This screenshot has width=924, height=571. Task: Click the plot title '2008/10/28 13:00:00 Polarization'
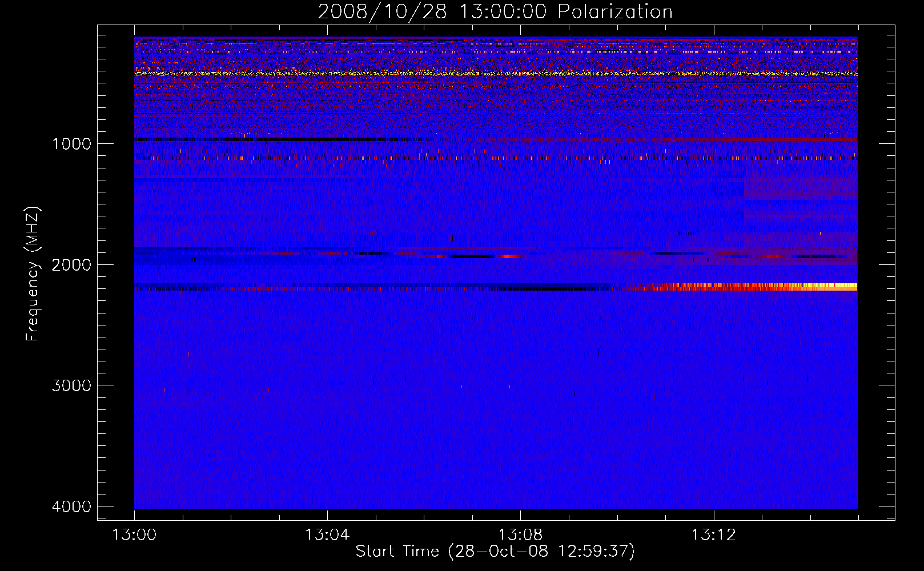click(495, 12)
